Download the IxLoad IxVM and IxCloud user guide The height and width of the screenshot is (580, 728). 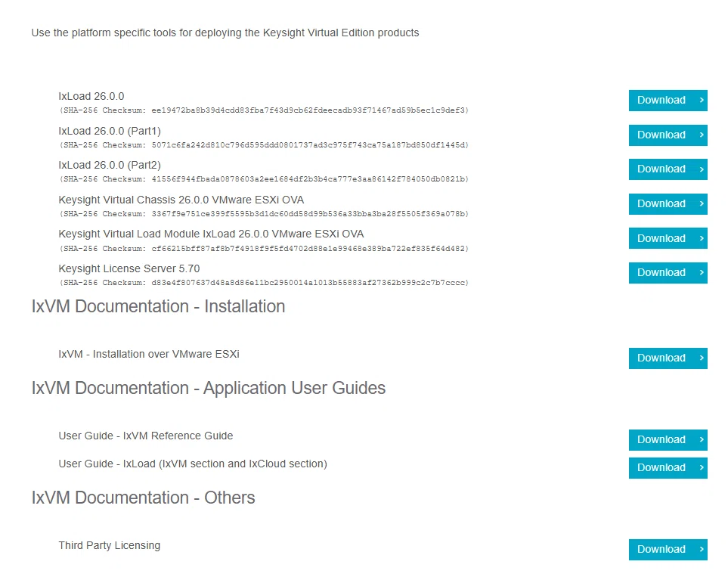(x=668, y=467)
